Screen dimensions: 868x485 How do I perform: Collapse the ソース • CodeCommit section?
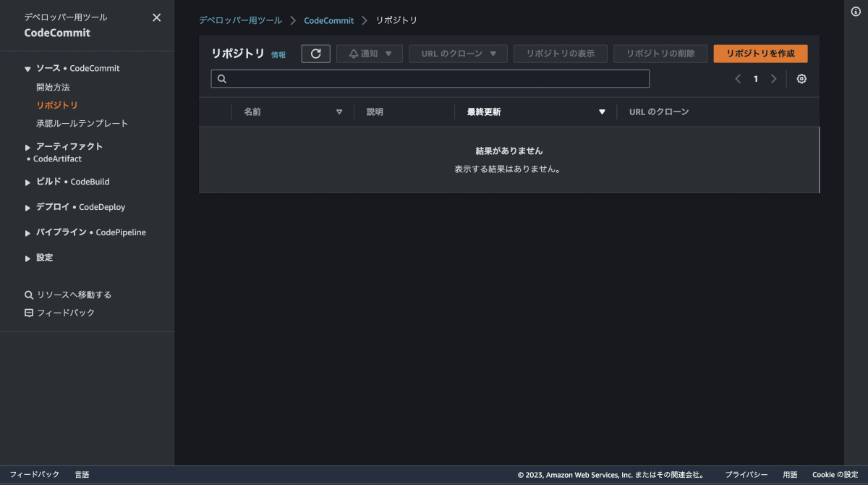27,69
